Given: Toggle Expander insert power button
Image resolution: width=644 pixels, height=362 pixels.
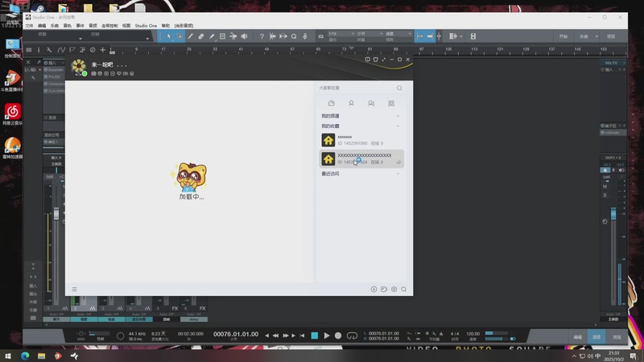Looking at the screenshot, I should click(46, 70).
